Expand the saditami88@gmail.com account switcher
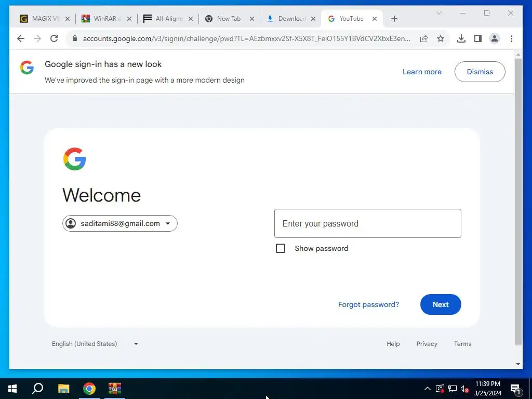 pyautogui.click(x=120, y=223)
